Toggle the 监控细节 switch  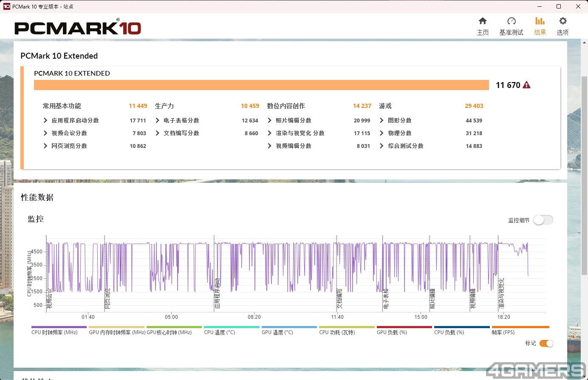(543, 220)
